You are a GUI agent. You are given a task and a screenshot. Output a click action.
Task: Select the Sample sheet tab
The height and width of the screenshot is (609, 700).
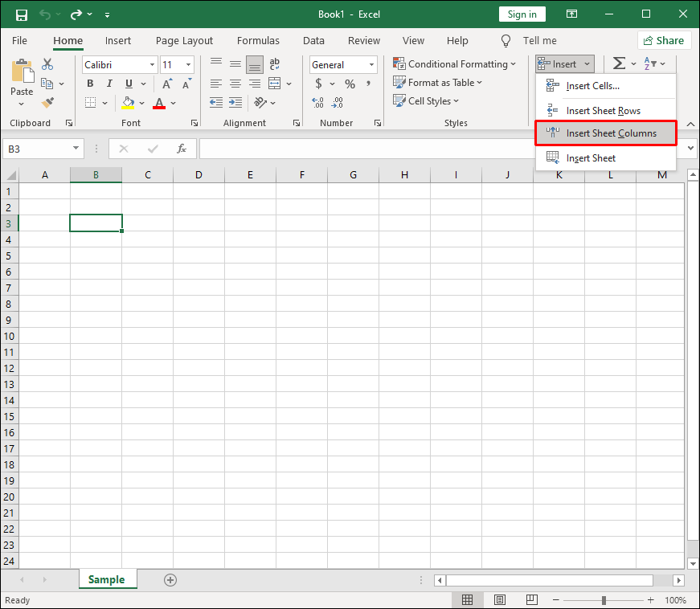(x=107, y=579)
